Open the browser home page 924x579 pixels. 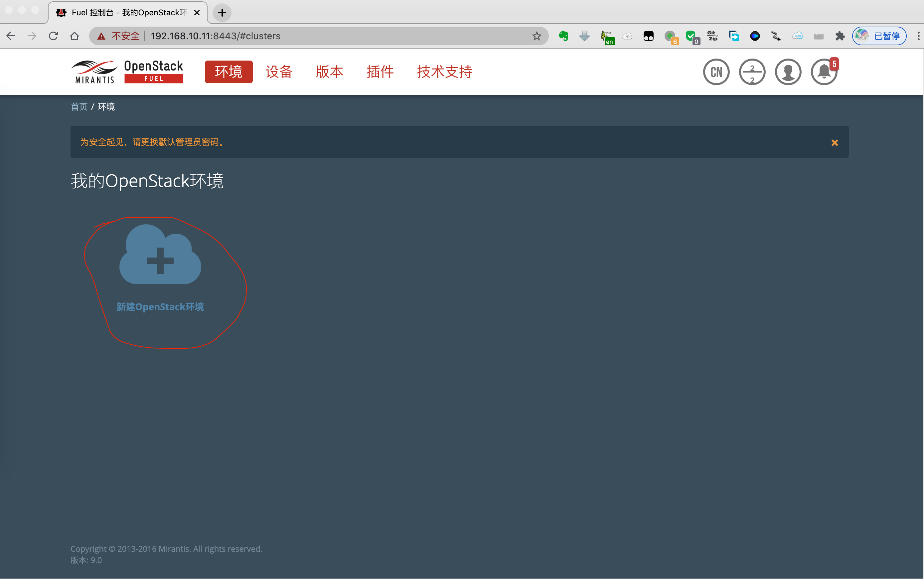[x=75, y=36]
